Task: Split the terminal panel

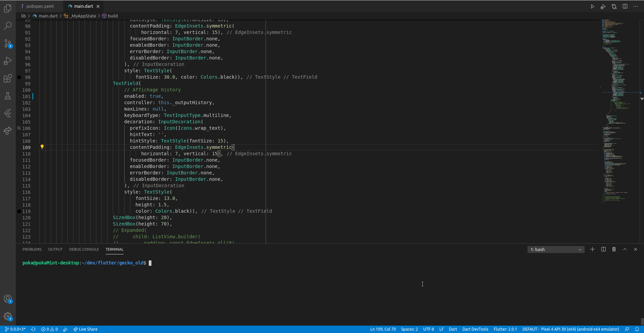Action: tap(603, 249)
